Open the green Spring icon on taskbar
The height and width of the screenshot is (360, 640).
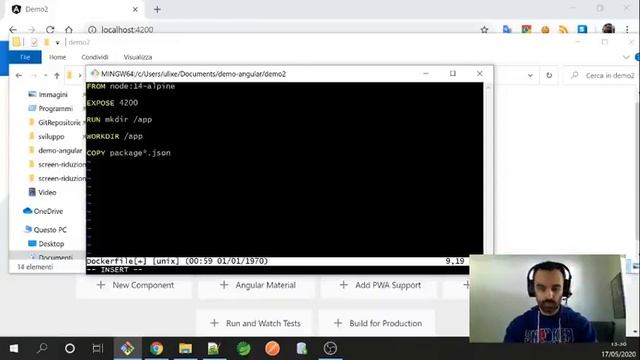pos(244,349)
